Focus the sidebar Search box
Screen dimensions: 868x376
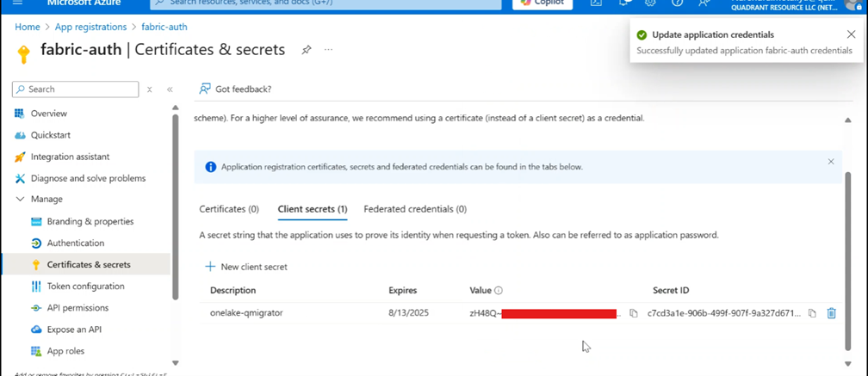click(x=75, y=89)
